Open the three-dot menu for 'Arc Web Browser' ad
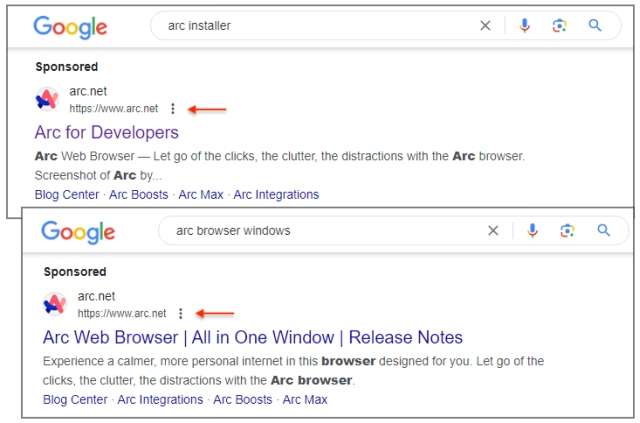 (181, 313)
